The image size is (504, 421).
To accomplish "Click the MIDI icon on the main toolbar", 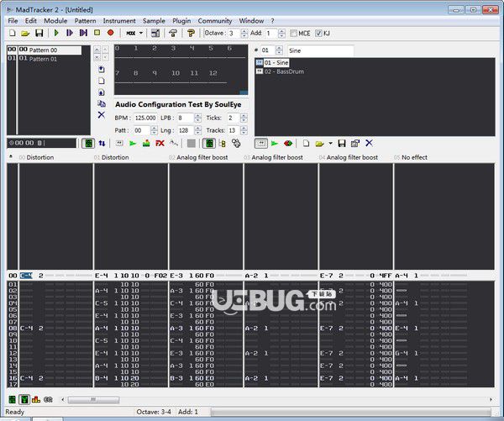I will point(131,33).
